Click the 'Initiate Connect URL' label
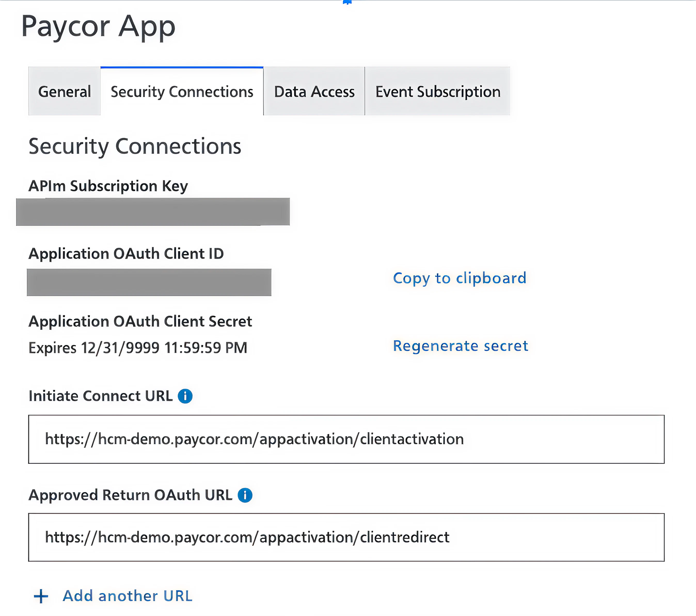 tap(101, 396)
